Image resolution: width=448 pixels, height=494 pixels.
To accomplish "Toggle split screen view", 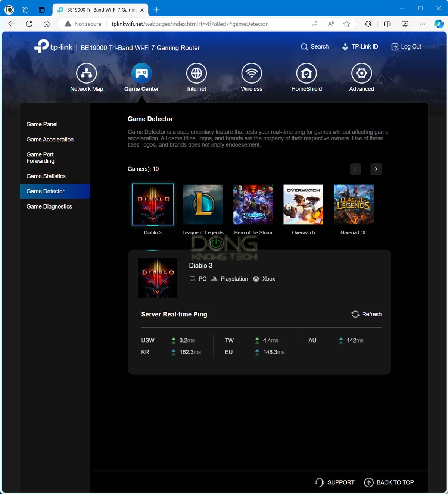I will pyautogui.click(x=387, y=24).
